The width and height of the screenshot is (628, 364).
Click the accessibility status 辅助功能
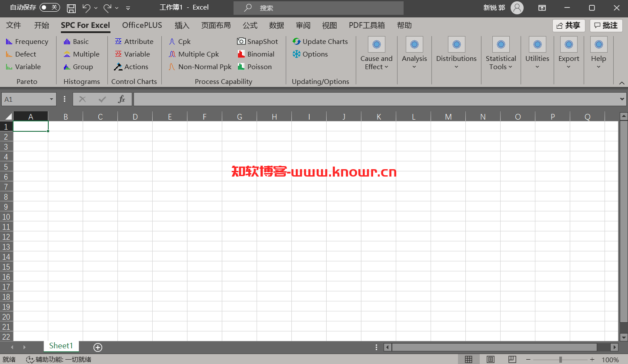point(59,359)
